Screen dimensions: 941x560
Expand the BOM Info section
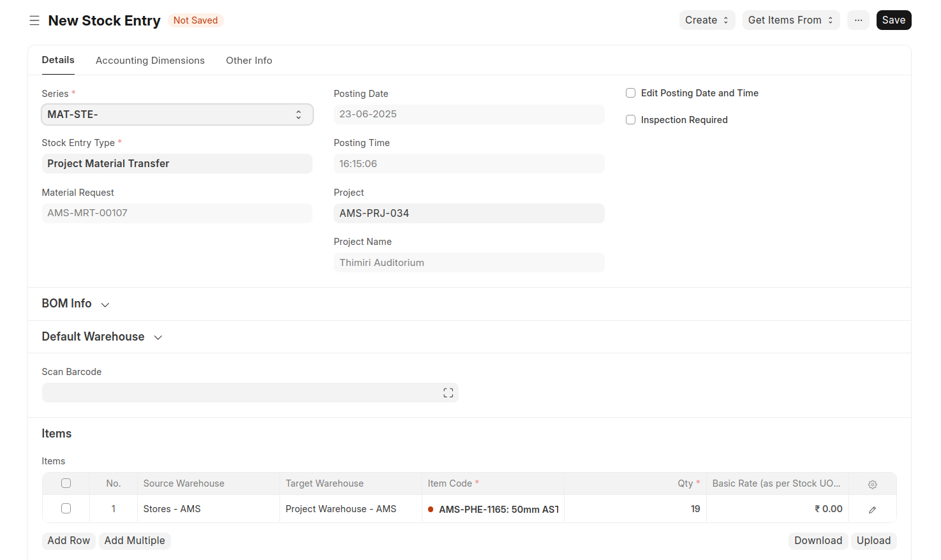(75, 304)
